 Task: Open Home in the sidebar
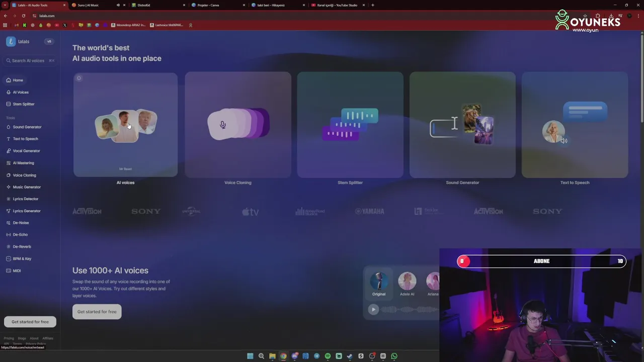[x=15, y=80]
